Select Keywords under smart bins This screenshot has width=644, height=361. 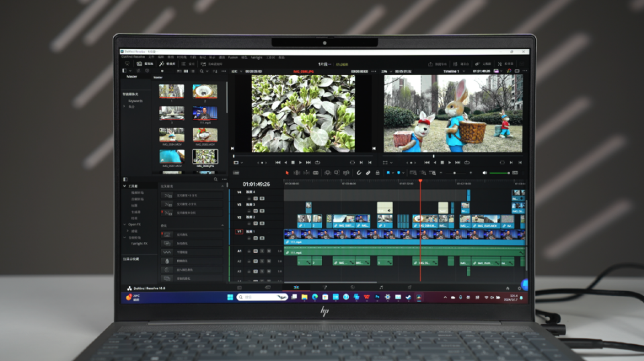point(136,101)
